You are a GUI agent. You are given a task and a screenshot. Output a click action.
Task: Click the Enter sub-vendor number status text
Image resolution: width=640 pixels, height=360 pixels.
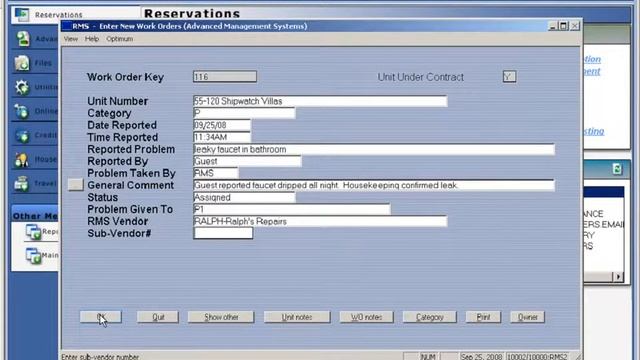point(100,357)
